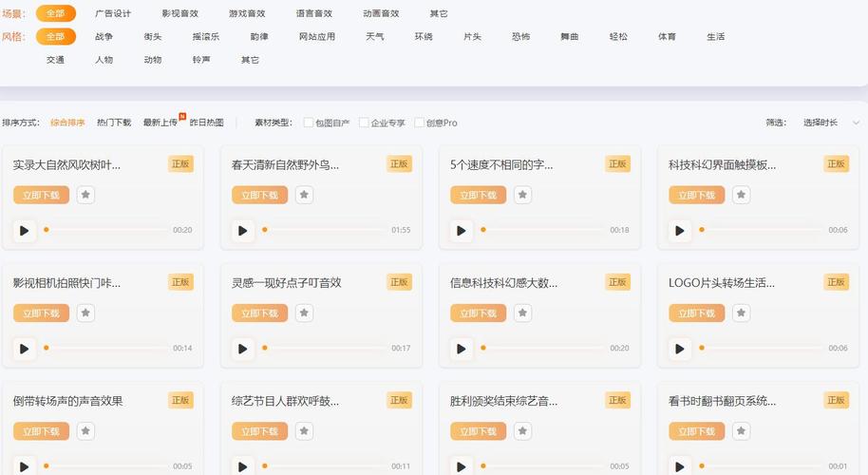This screenshot has height=475, width=868.
Task: Favorite 实录大自然风吹树叶 with the star
Action: click(x=85, y=195)
